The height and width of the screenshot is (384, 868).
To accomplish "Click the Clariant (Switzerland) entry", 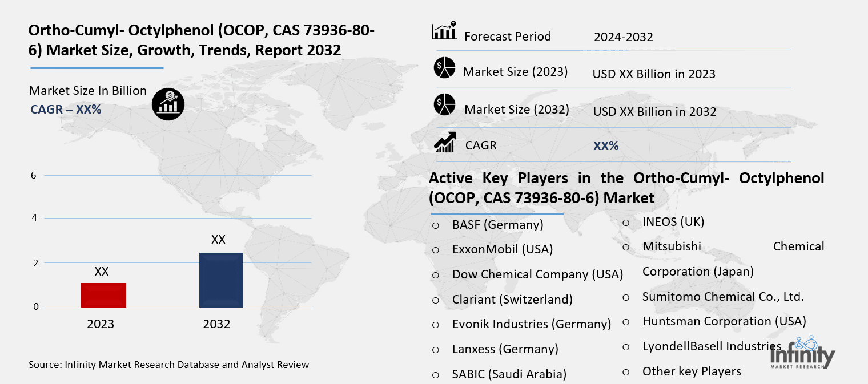I will pyautogui.click(x=512, y=300).
